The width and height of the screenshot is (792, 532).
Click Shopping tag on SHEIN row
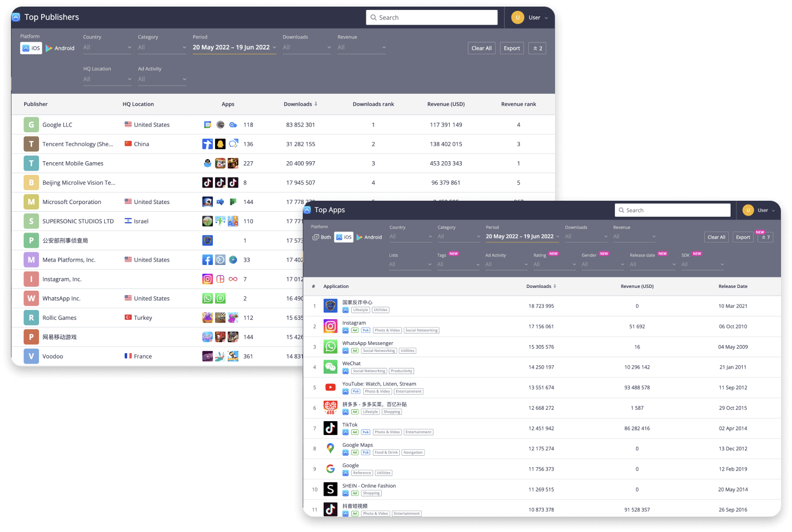tap(371, 494)
